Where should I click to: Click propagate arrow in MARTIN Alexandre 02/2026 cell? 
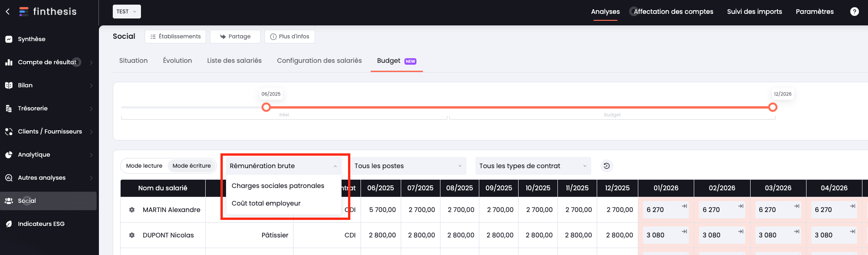coord(740,206)
